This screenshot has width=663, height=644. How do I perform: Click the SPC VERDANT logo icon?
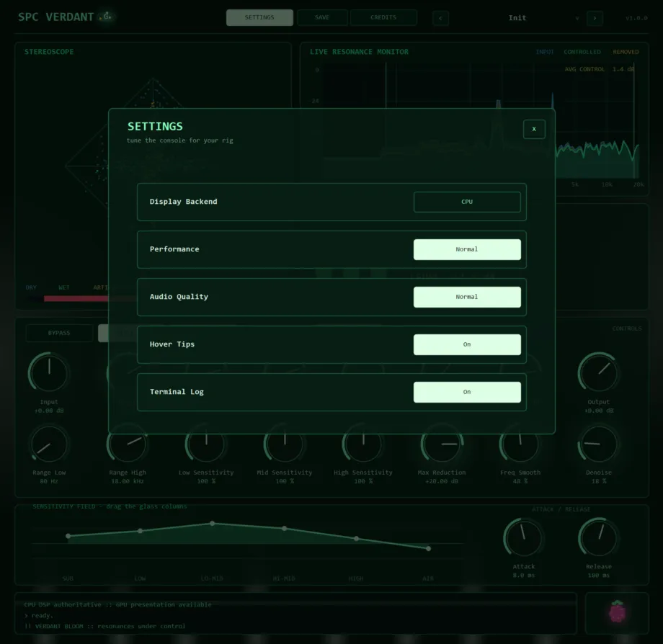coord(107,17)
